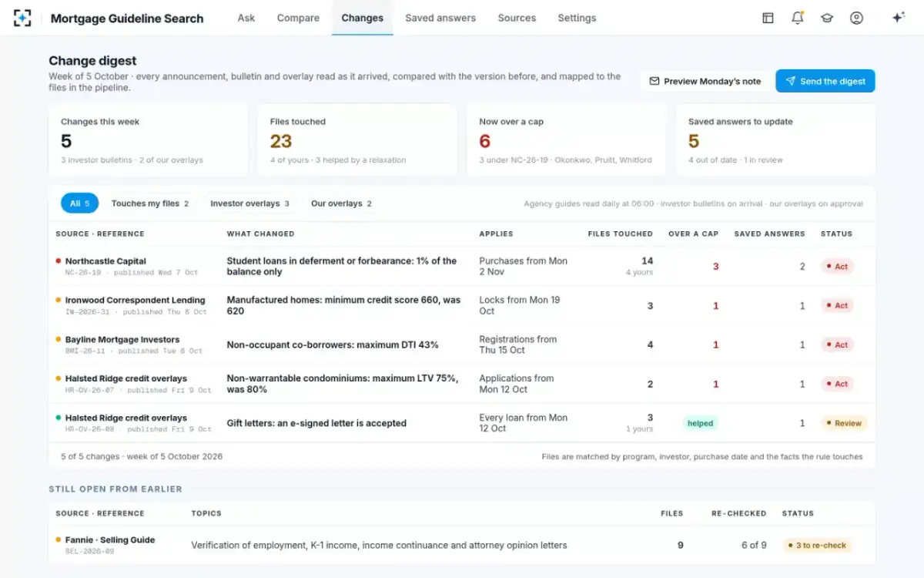Open the Now over a cap card
This screenshot has width=924, height=578.
point(567,141)
